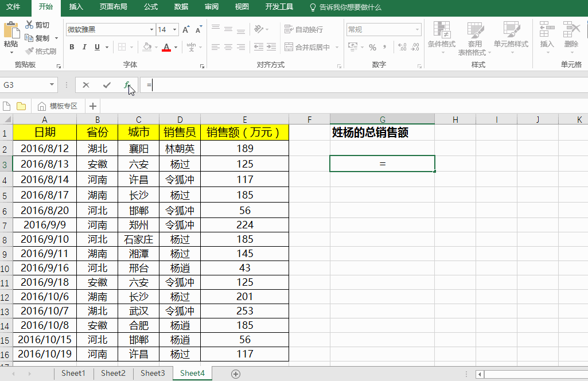588x381 pixels.
Task: Switch to the Formulas (公式) tab
Action: point(151,7)
